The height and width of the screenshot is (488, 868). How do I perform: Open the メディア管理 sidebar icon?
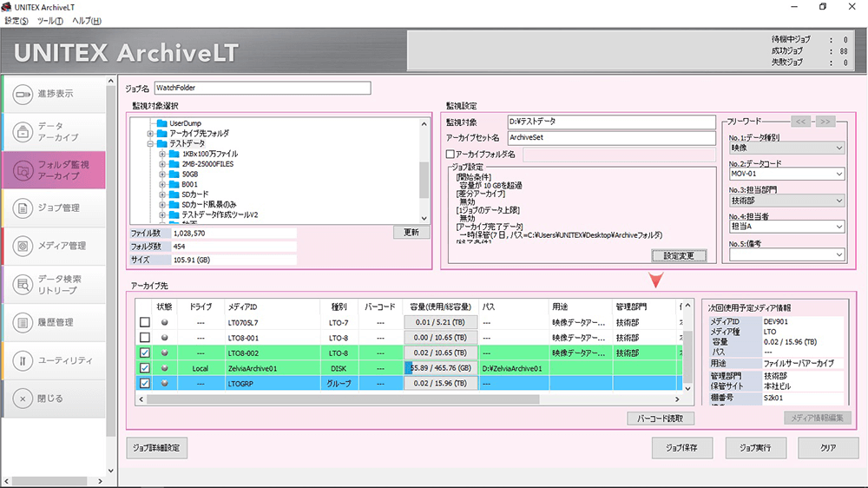coord(23,246)
